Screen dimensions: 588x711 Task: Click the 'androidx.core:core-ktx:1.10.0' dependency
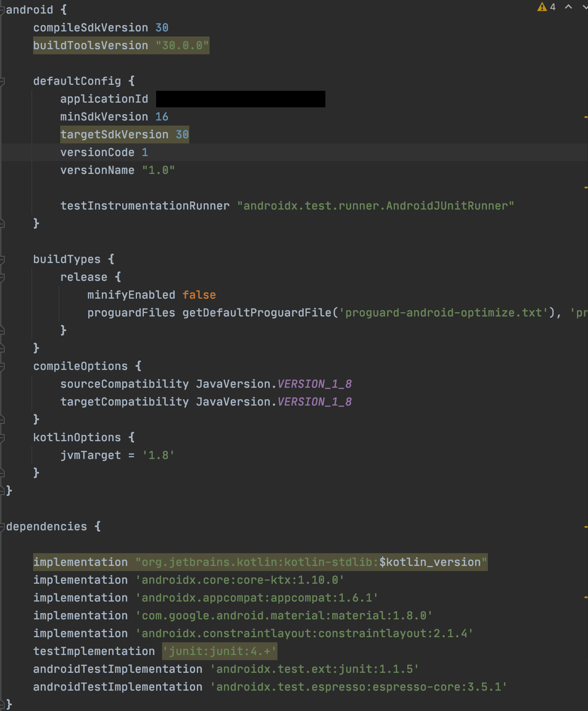click(x=240, y=580)
